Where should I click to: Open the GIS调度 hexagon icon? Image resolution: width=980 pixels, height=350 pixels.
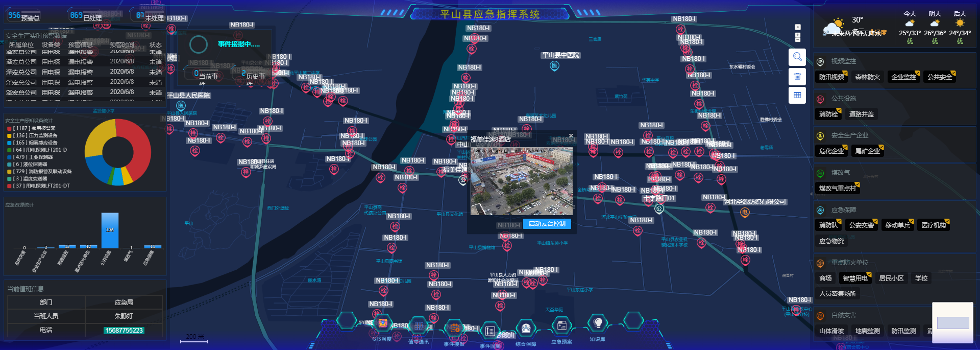click(382, 323)
